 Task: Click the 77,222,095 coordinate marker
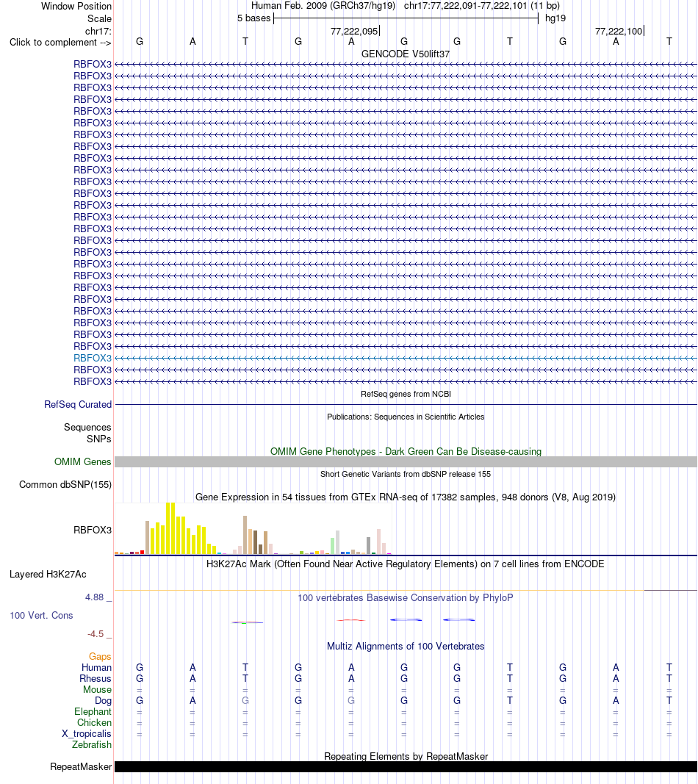coord(354,31)
